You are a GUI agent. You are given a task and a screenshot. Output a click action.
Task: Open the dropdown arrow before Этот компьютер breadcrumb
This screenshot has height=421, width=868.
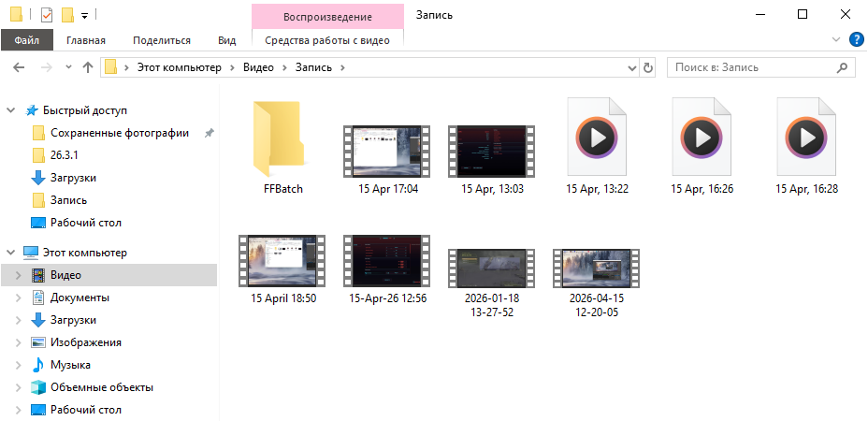pos(127,67)
